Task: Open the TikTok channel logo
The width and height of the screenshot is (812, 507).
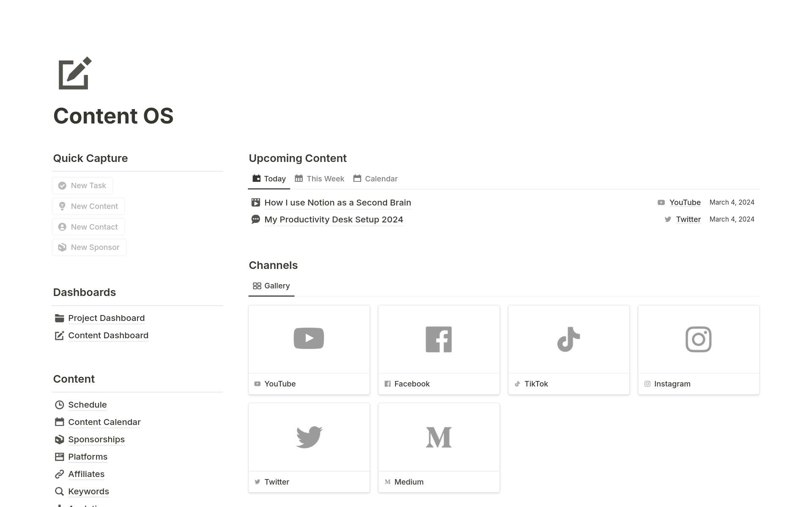Action: tap(568, 339)
